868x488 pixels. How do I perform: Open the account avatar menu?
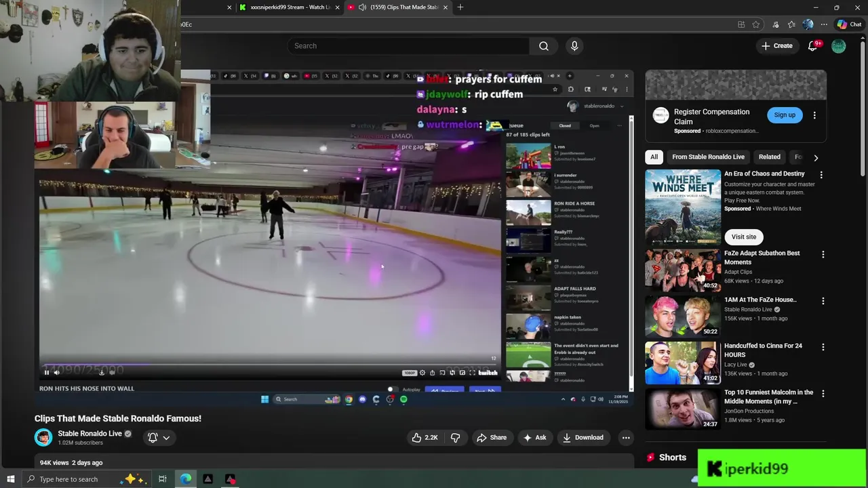point(839,45)
